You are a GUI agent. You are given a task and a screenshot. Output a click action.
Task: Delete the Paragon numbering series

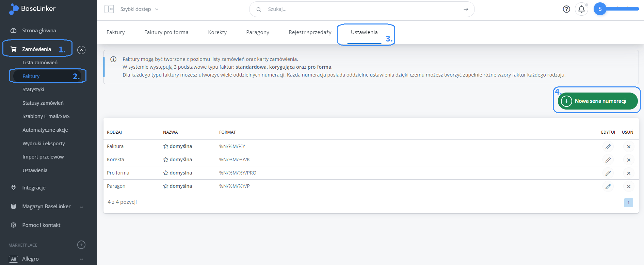tap(629, 186)
